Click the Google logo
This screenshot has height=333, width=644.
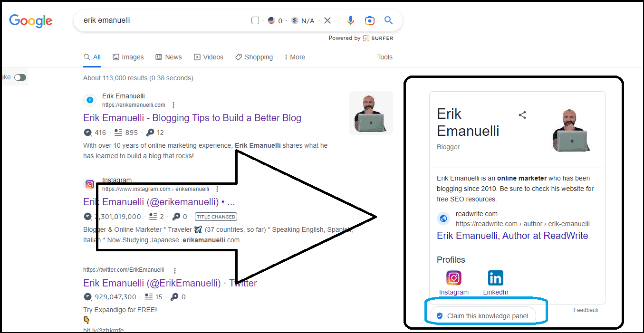[x=30, y=20]
